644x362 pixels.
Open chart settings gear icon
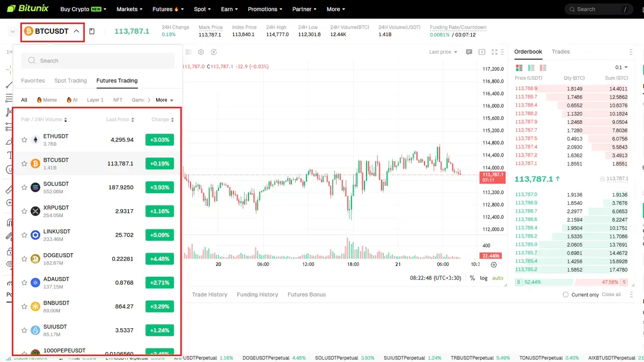pos(201,52)
